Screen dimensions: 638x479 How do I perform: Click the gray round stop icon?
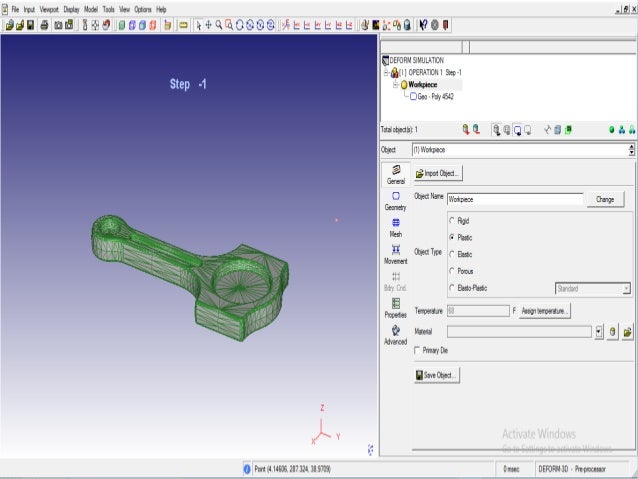coord(435,25)
